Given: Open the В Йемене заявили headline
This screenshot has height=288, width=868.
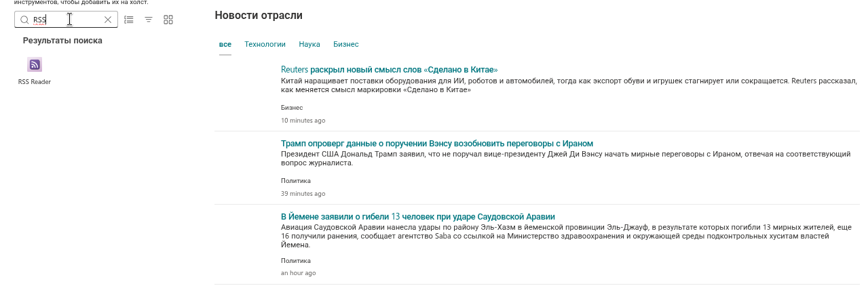Looking at the screenshot, I should point(418,217).
